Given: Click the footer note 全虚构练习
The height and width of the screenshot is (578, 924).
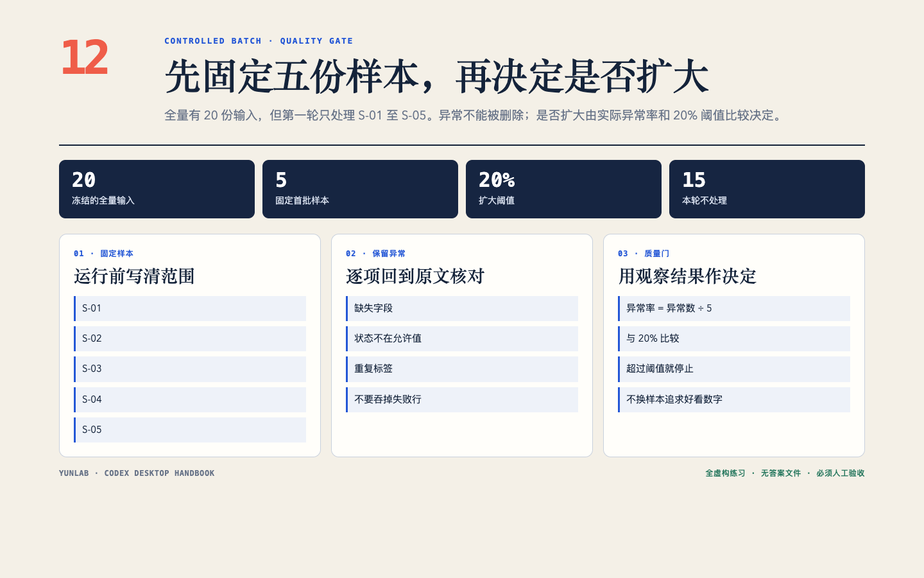Looking at the screenshot, I should (725, 473).
